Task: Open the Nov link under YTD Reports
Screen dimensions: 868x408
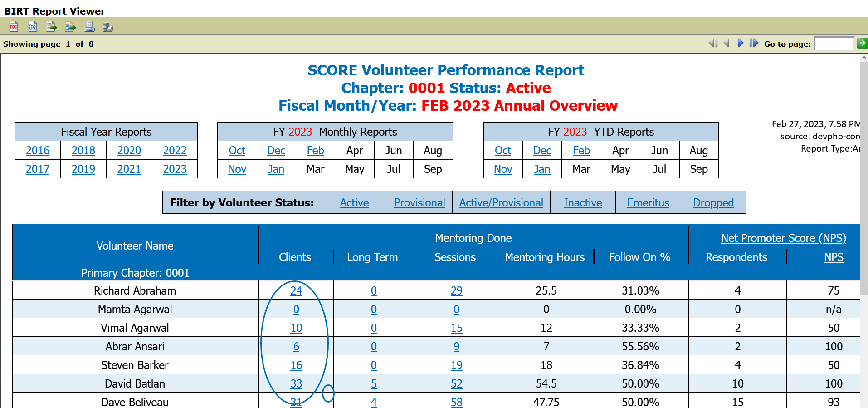Action: pos(503,169)
